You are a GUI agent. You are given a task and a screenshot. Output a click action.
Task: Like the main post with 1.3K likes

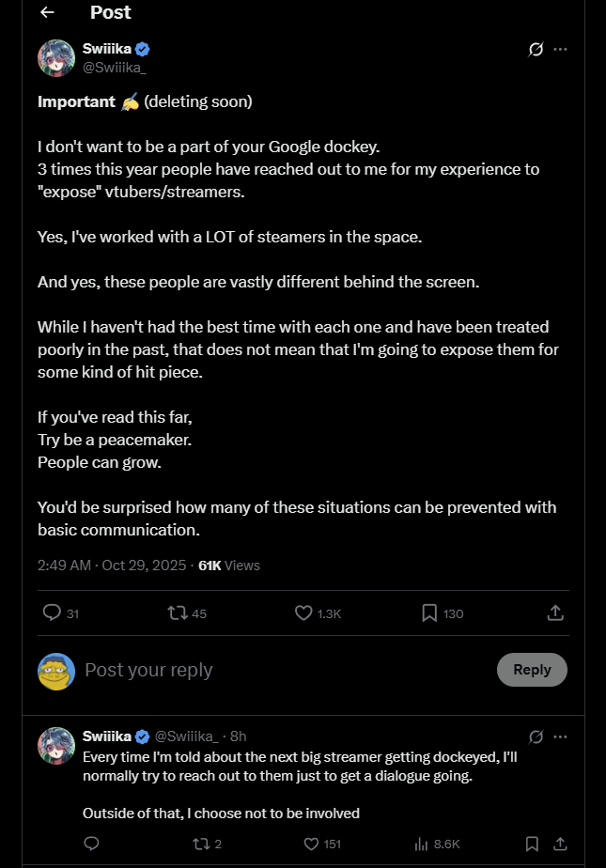pos(303,613)
